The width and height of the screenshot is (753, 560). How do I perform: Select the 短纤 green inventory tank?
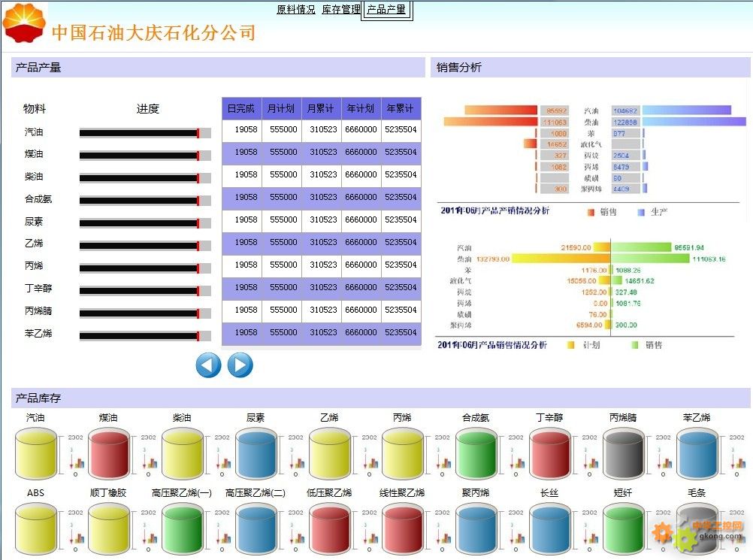[624, 529]
